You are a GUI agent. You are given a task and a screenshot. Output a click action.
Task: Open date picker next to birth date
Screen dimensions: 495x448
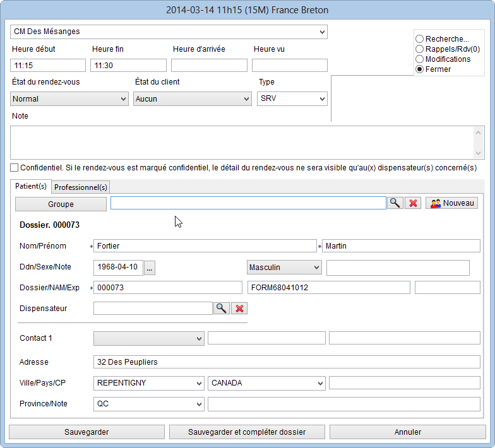point(150,268)
